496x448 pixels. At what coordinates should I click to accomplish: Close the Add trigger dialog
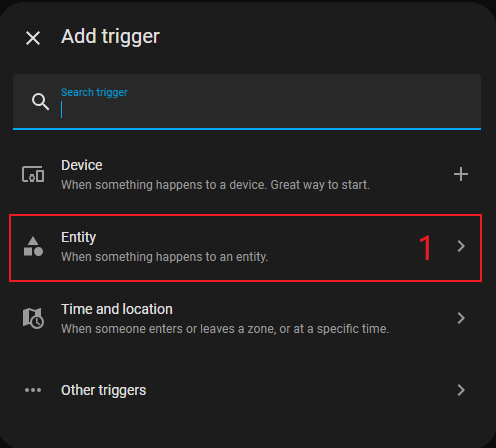click(x=33, y=38)
